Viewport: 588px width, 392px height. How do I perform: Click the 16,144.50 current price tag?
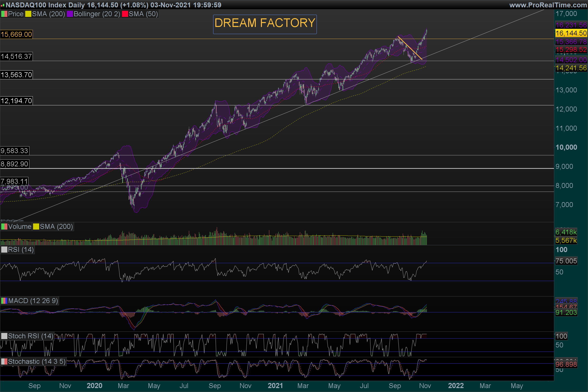click(x=571, y=33)
